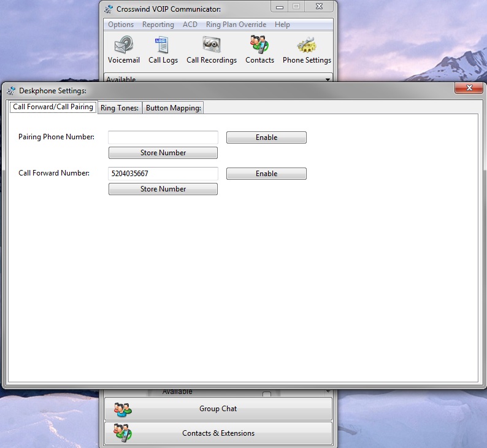Open the Options menu
Image resolution: width=487 pixels, height=448 pixels.
coord(121,25)
